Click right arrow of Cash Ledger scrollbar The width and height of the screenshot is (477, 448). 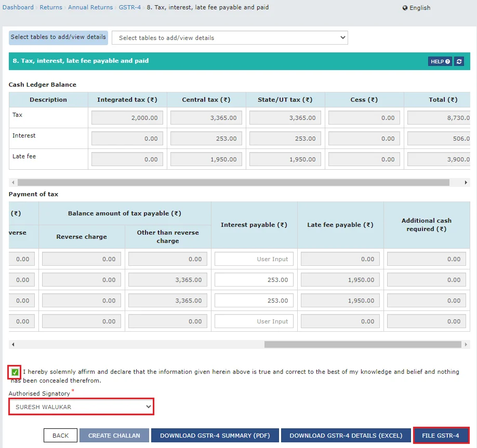pyautogui.click(x=466, y=183)
